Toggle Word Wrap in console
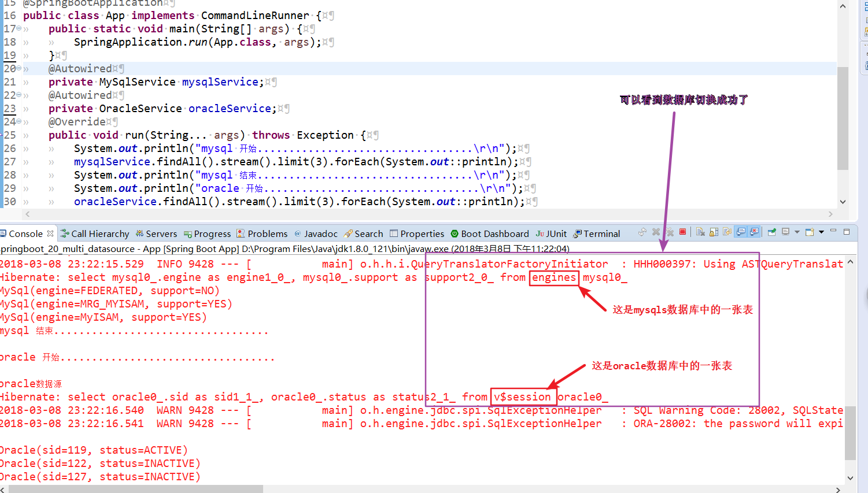 point(727,232)
